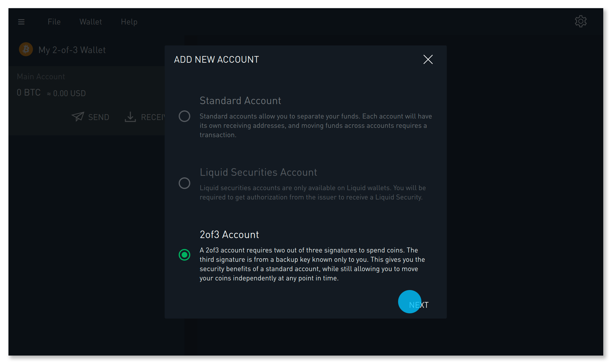This screenshot has height=364, width=612.
Task: Click the Bitcoin logo icon
Action: (26, 50)
